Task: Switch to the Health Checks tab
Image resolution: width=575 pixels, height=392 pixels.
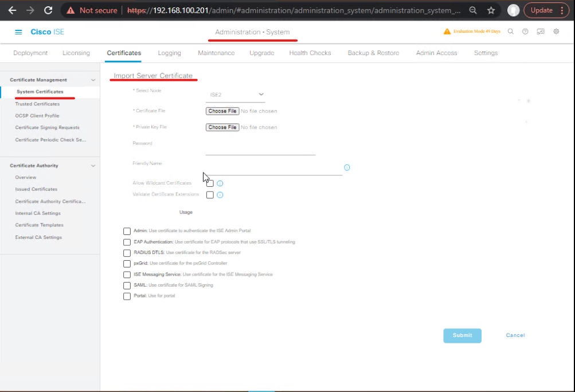Action: pyautogui.click(x=310, y=53)
